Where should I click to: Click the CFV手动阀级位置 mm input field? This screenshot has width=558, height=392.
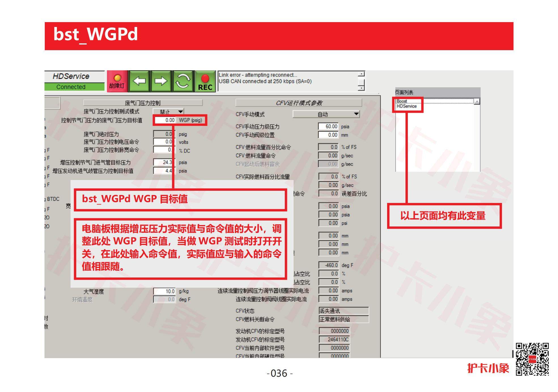point(328,135)
